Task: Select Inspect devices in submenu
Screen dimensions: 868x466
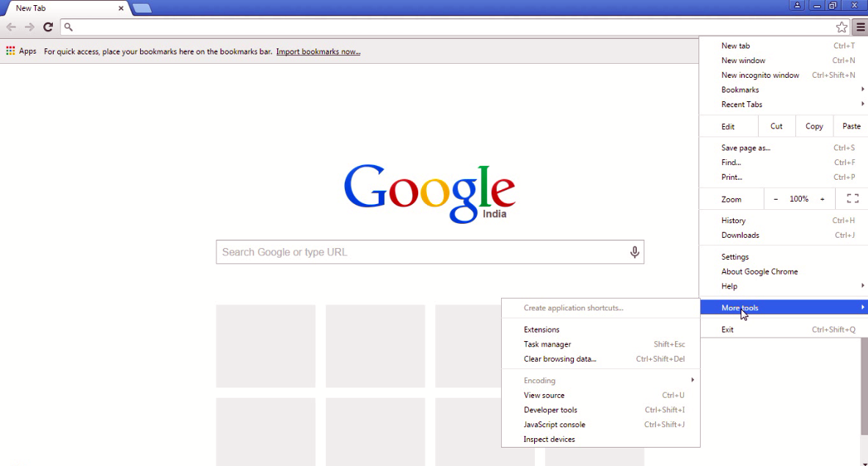Action: coord(601,440)
